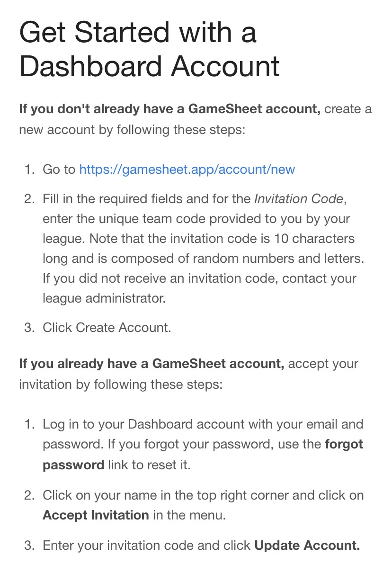Click the text 'new account by following these steps:'
This screenshot has width=392, height=573.
(132, 129)
